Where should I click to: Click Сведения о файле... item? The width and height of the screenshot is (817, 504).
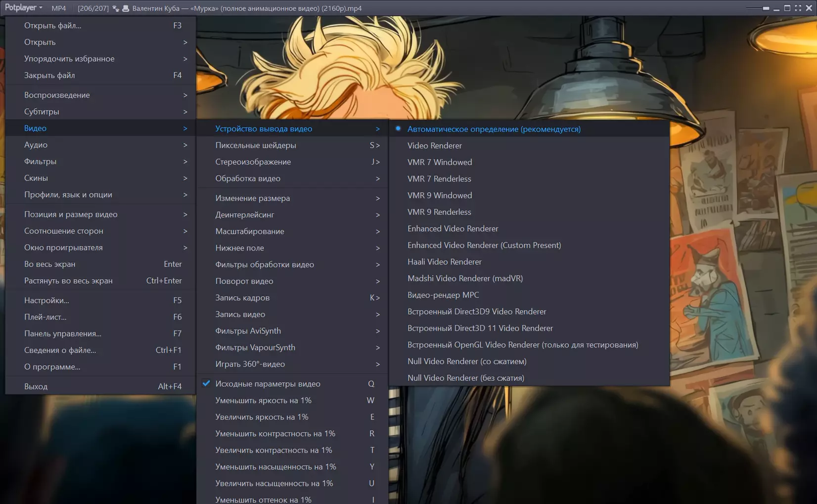click(100, 350)
